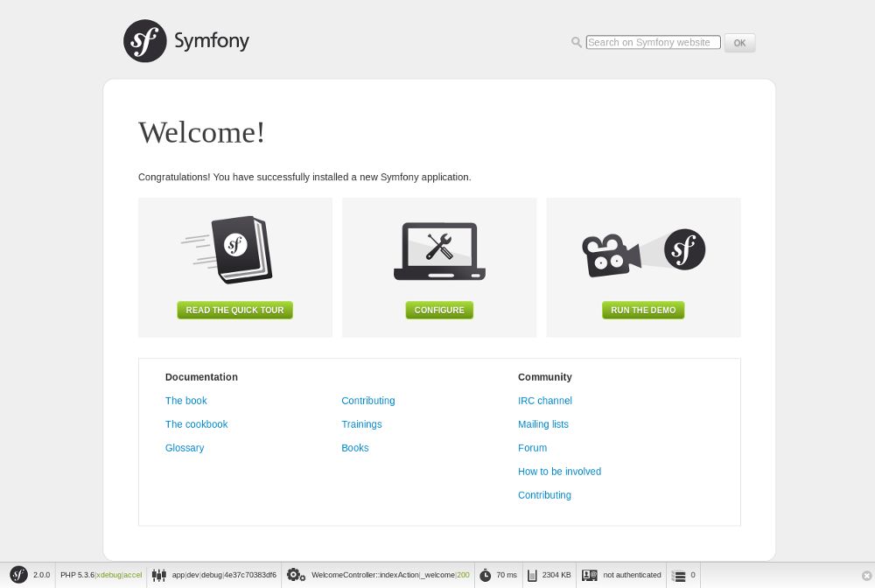
Task: Focus the Search on Symfony website field
Action: [x=653, y=42]
